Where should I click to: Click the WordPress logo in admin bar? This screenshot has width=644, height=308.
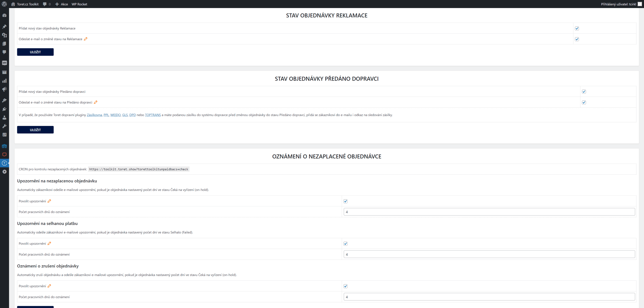(x=4, y=4)
